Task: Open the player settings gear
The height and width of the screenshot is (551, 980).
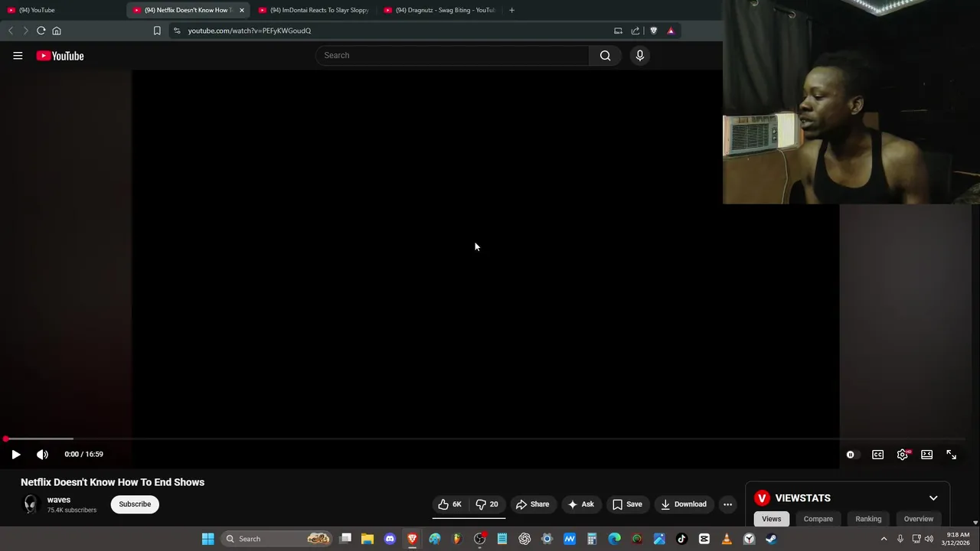Action: point(903,455)
